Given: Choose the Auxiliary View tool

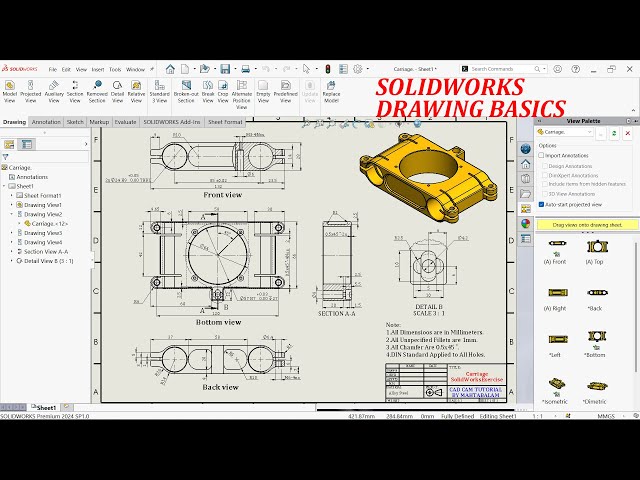Looking at the screenshot, I should [54, 91].
